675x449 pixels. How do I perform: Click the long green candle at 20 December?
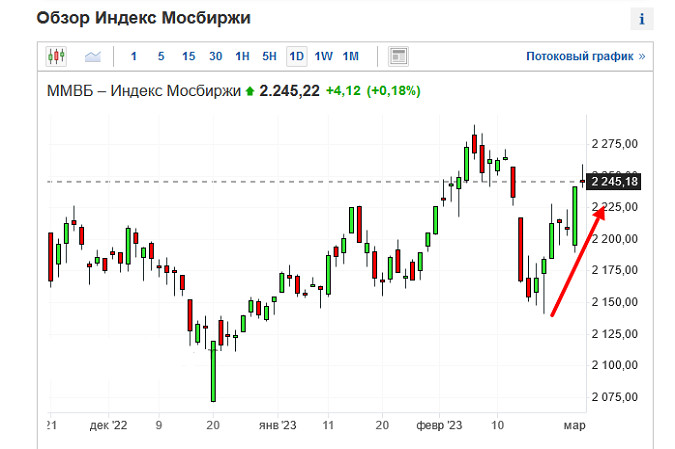[213, 372]
